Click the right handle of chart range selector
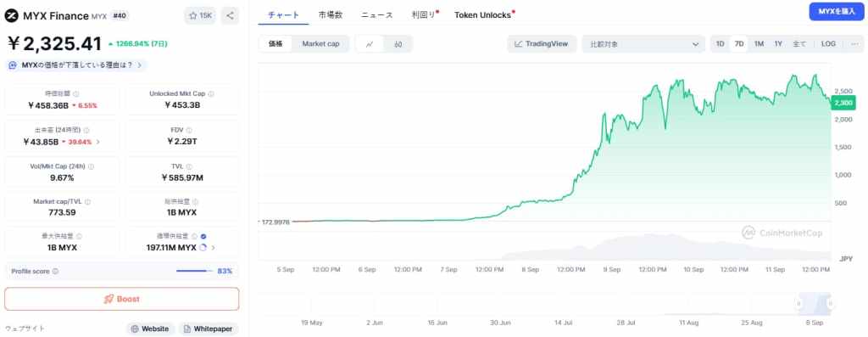The image size is (868, 337). (830, 303)
